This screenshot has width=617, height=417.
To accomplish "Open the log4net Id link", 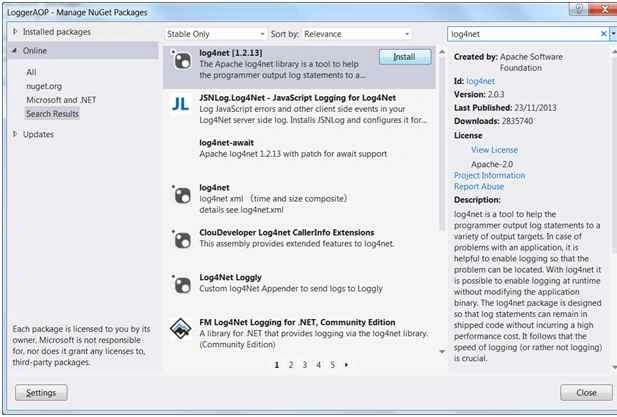I will click(480, 81).
